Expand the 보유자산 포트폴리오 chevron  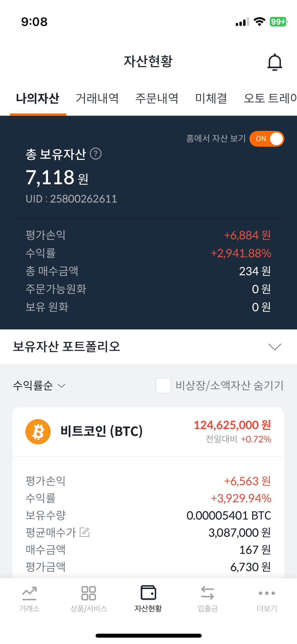pos(275,347)
